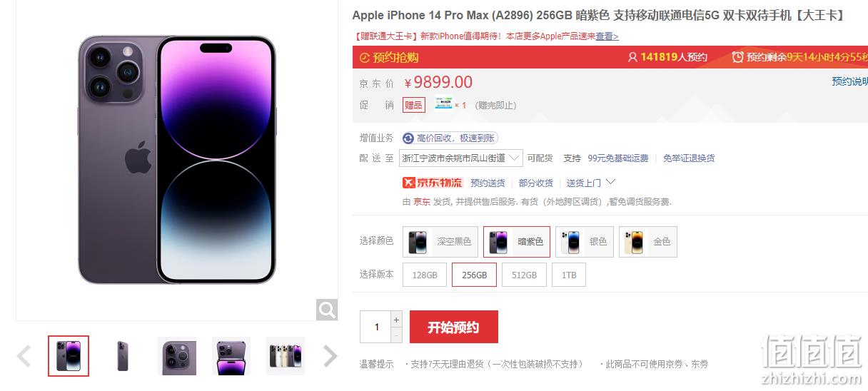The image size is (868, 391).
Task: Click the gift coupon image next to 赠品
Action: [x=443, y=104]
